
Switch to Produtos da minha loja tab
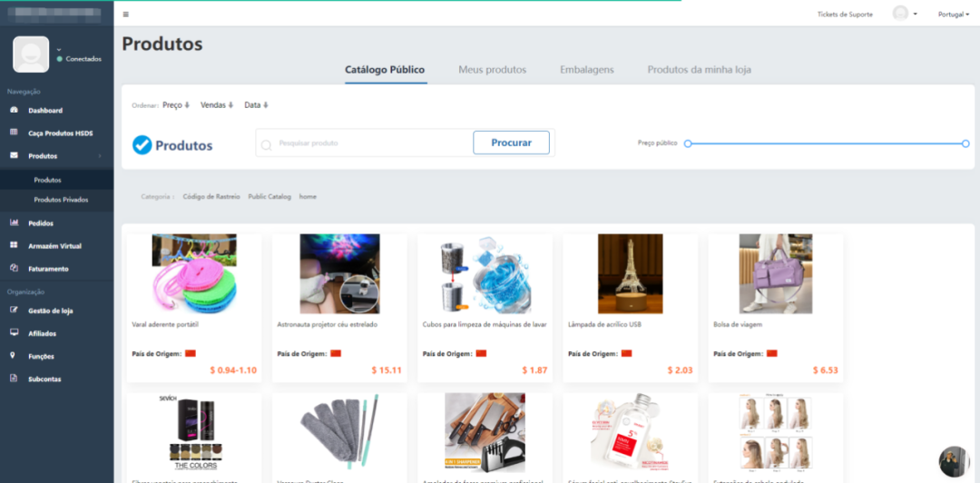pyautogui.click(x=700, y=69)
